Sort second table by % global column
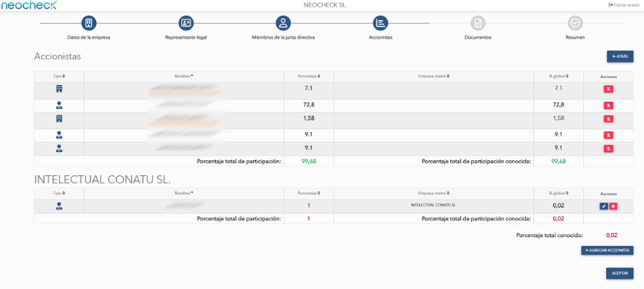This screenshot has height=289, width=644. (x=558, y=194)
